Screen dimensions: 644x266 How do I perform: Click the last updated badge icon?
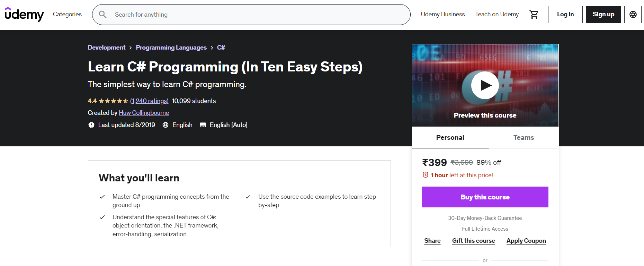point(91,125)
